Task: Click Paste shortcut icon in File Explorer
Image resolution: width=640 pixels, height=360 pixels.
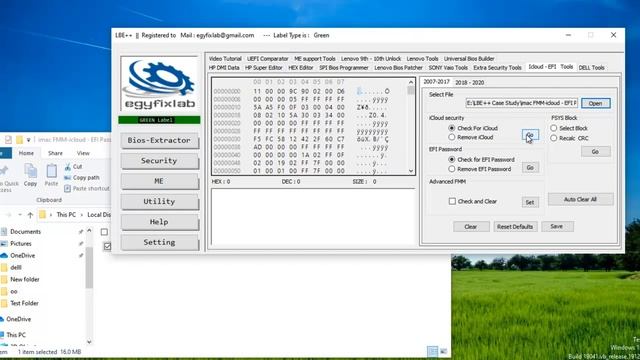Action: [67, 189]
